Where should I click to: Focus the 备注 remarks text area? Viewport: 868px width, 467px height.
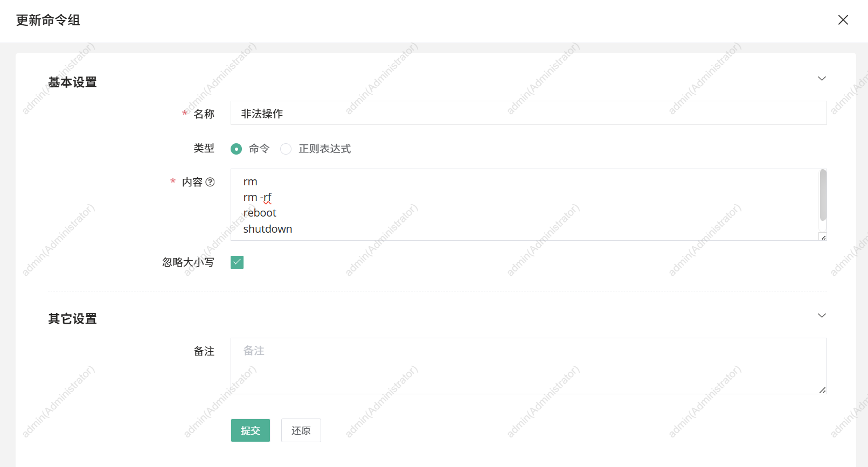pyautogui.click(x=528, y=366)
